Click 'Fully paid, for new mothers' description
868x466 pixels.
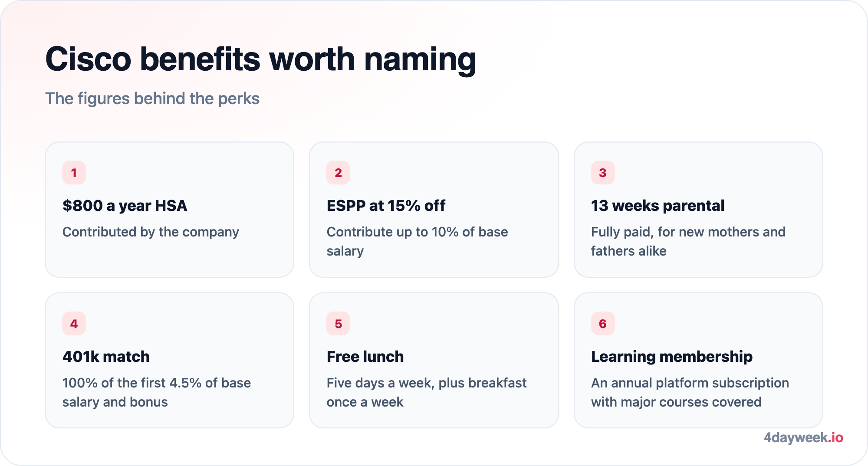pyautogui.click(x=688, y=241)
